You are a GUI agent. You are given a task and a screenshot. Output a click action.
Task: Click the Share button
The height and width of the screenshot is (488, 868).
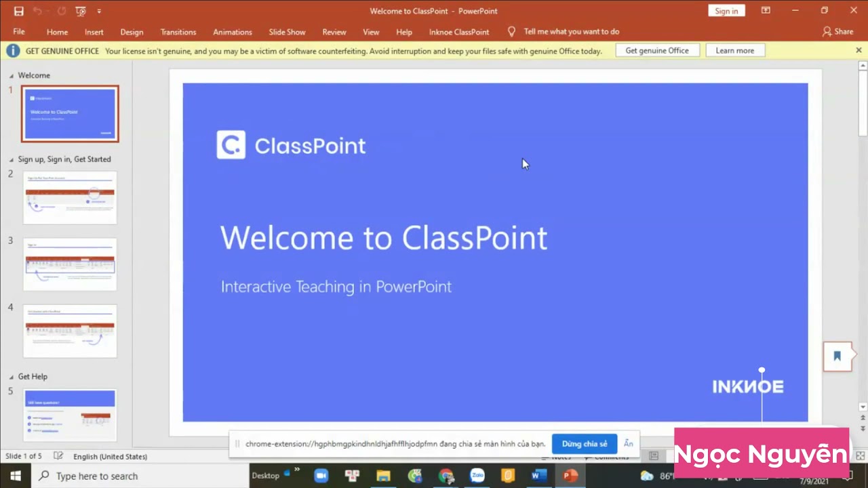coord(837,32)
